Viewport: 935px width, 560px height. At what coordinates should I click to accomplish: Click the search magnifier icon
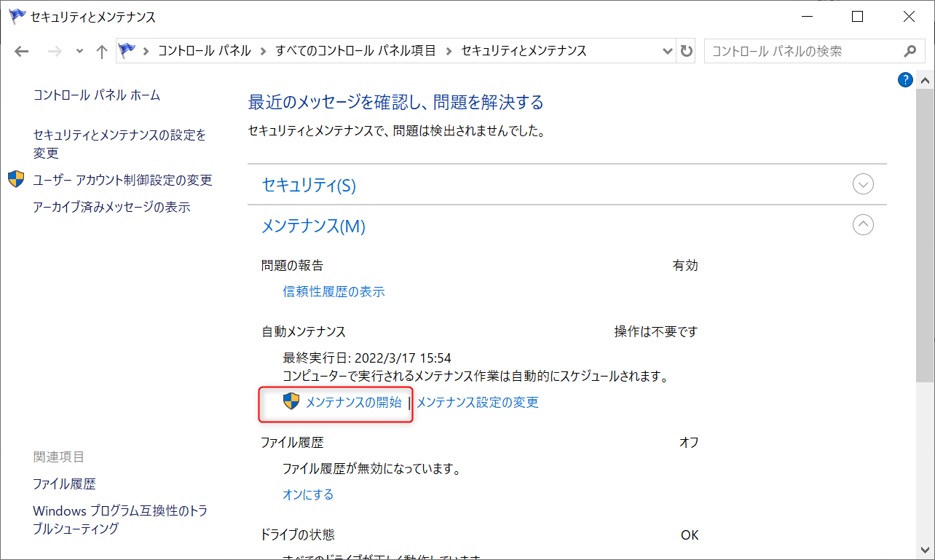(x=910, y=51)
